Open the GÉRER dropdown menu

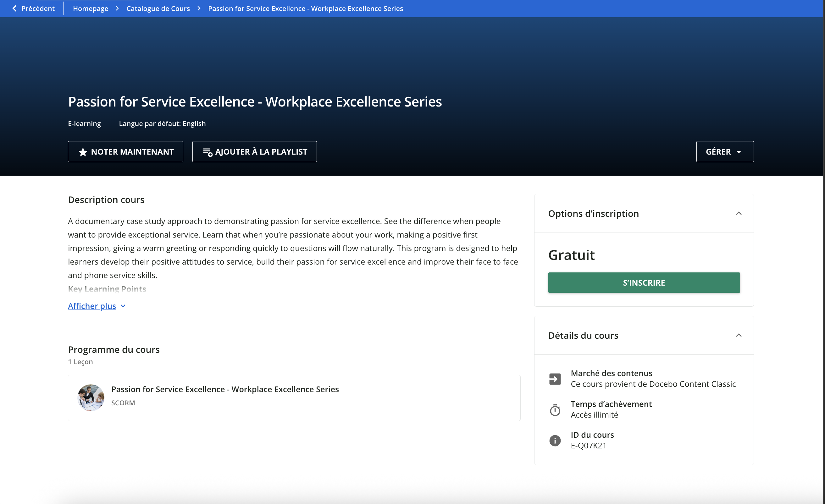725,151
